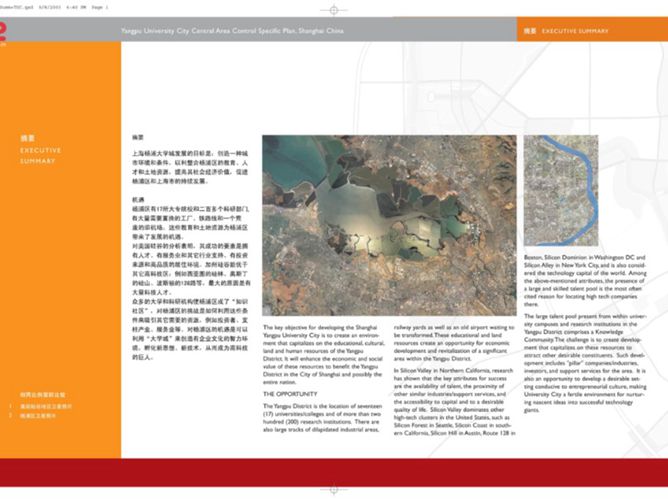Viewport: 668px width, 500px height.
Task: Click the red page number '2' at top left
Action: [3, 32]
